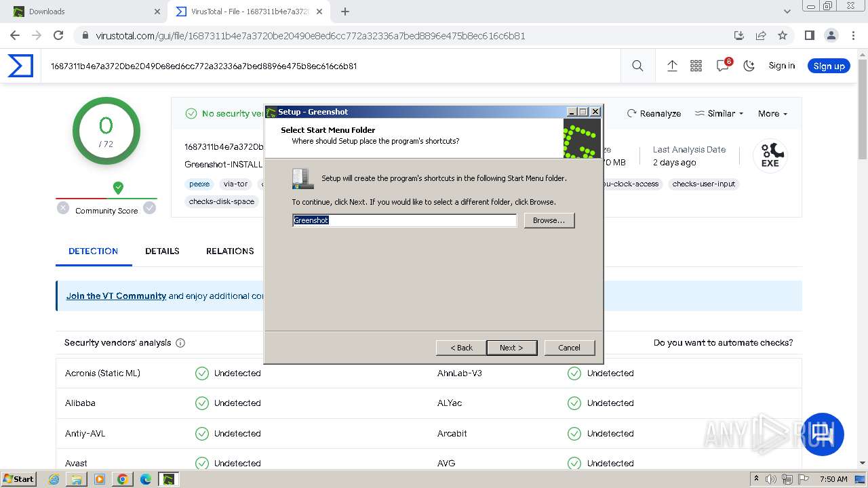
Task: Bookmark this page with the star icon
Action: (783, 35)
